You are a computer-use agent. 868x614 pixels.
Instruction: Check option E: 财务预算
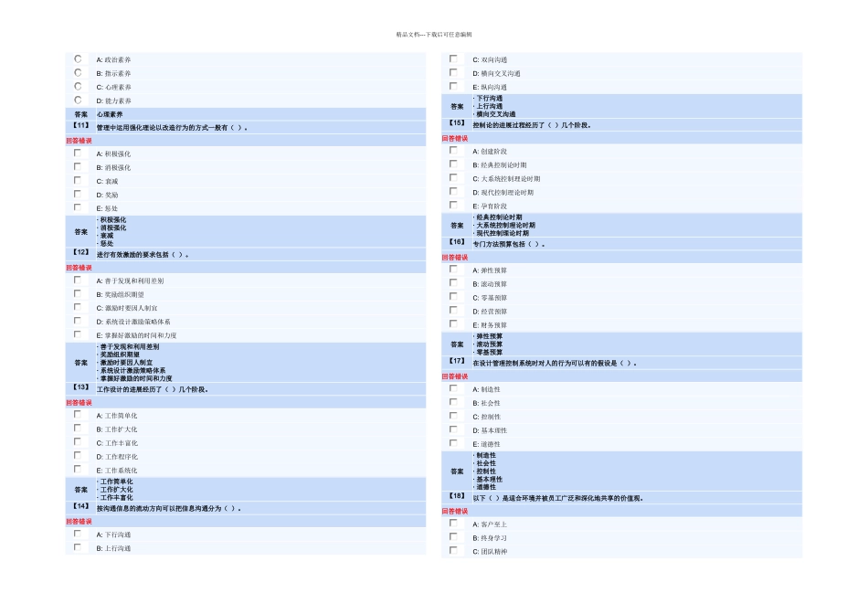(453, 323)
